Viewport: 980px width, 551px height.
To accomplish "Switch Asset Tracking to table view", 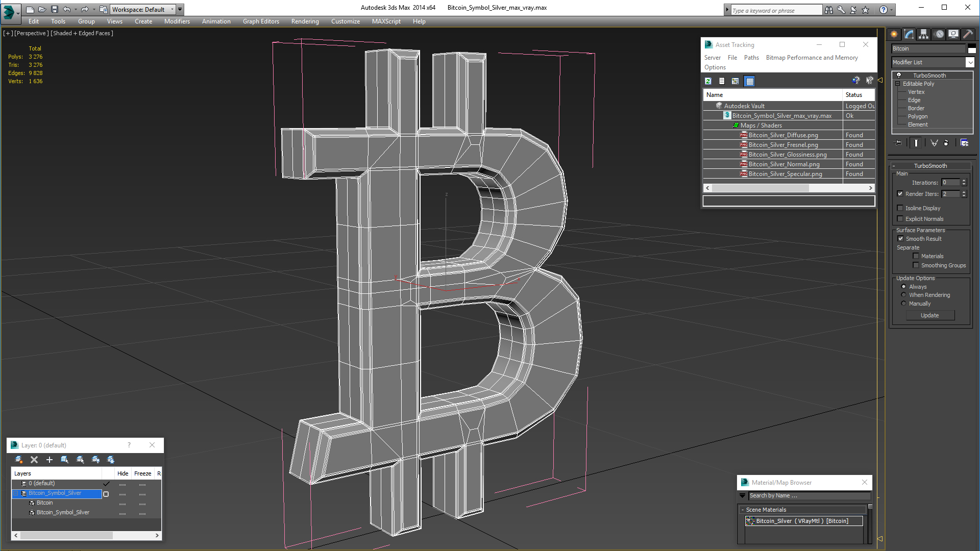I will pos(749,81).
